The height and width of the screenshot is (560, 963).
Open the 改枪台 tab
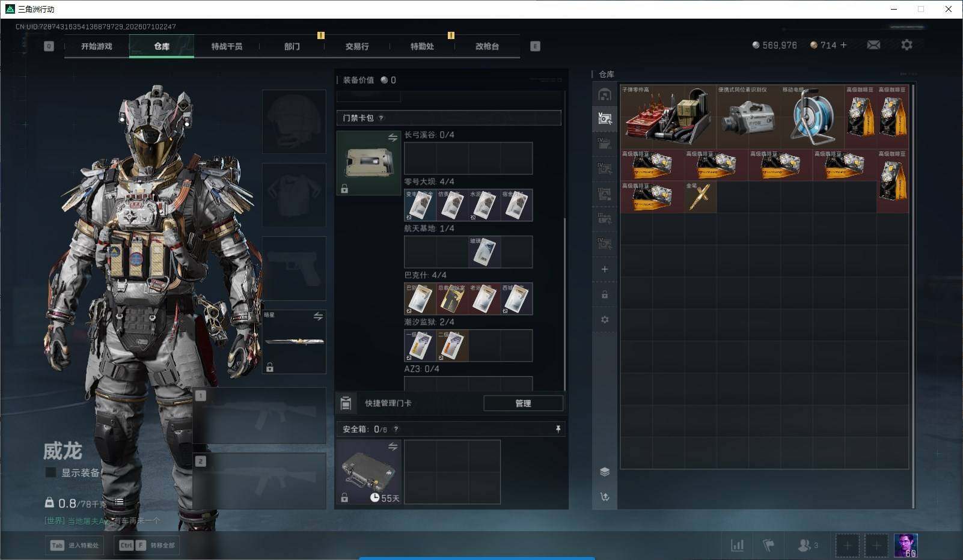[x=487, y=46]
